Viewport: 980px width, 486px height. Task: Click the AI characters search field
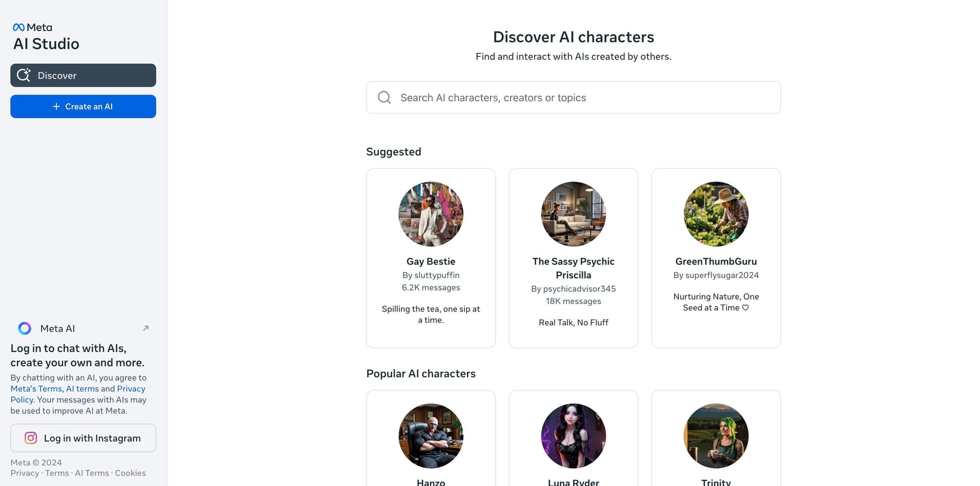click(x=539, y=97)
